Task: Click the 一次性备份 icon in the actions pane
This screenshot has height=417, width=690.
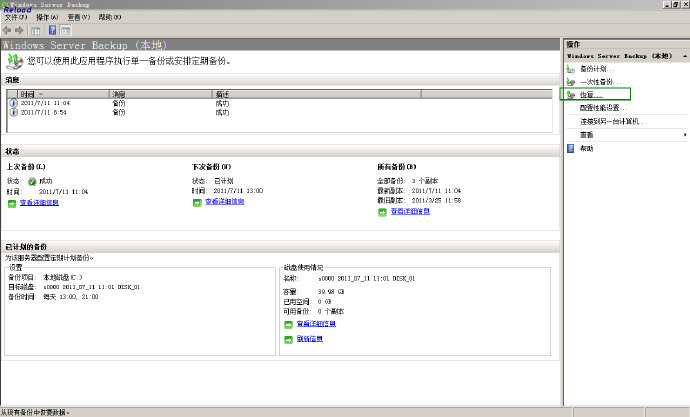Action: pos(571,82)
